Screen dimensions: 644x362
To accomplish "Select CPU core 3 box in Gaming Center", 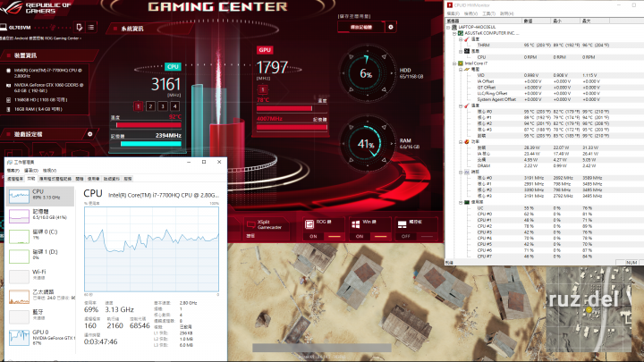I will coord(163,106).
